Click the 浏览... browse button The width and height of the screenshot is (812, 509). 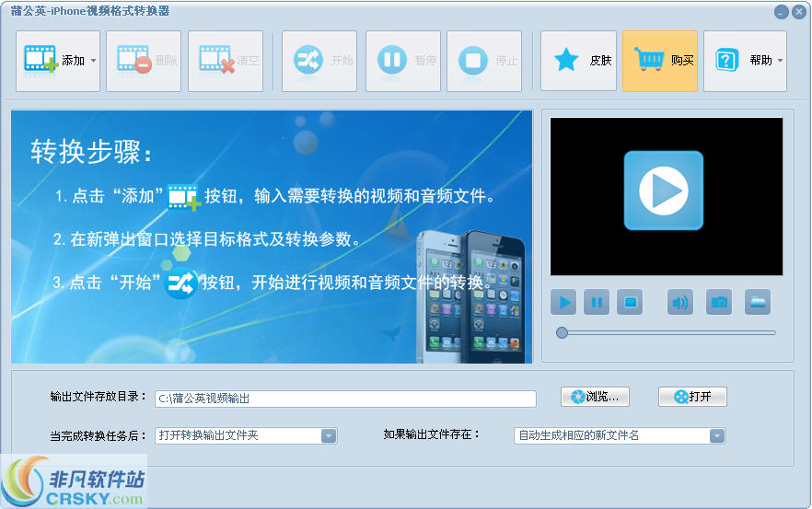595,397
